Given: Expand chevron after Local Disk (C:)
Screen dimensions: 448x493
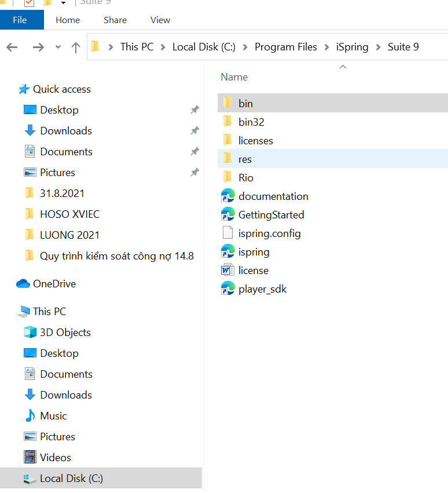Looking at the screenshot, I should pyautogui.click(x=245, y=47).
